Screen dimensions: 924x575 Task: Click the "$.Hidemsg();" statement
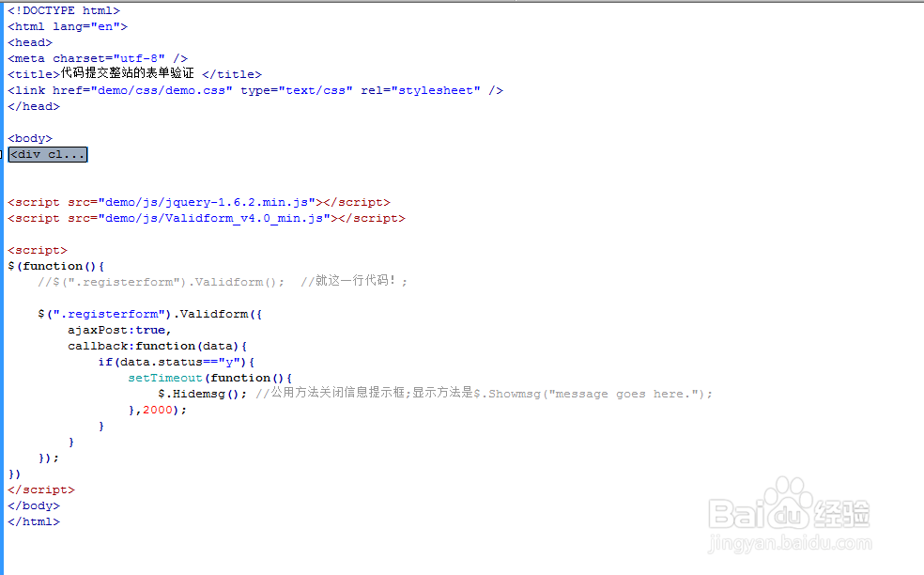click(202, 394)
